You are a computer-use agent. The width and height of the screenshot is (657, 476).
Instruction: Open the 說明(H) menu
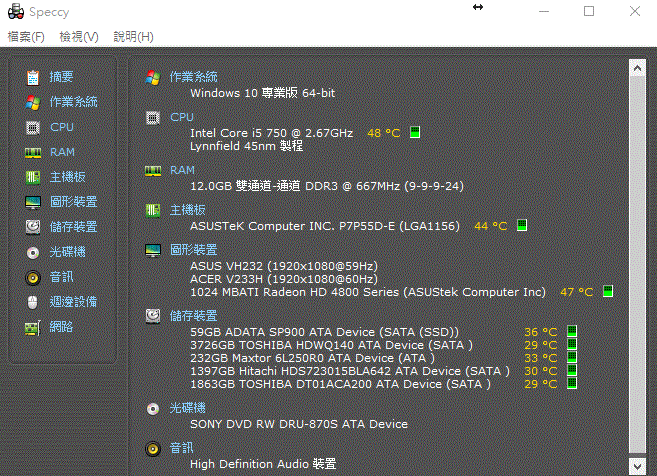click(x=133, y=37)
